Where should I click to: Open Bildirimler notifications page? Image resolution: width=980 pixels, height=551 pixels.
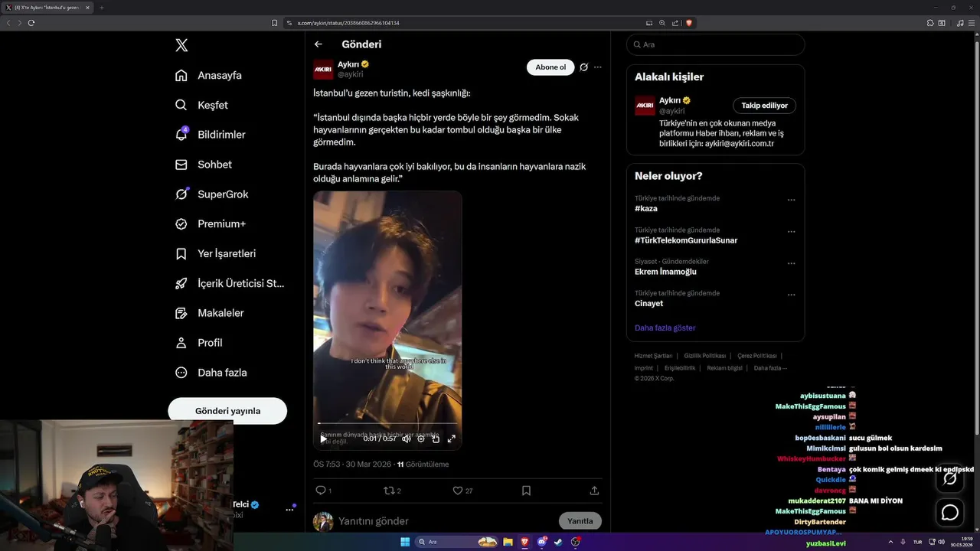211,135
